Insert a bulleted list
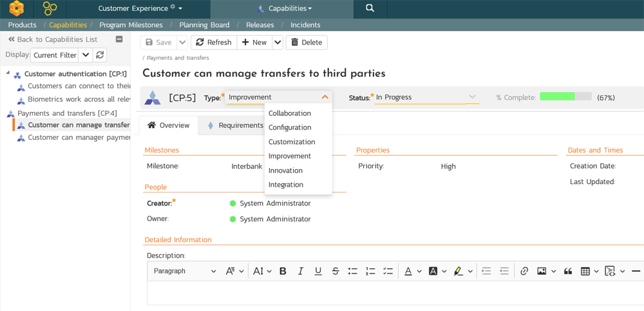This screenshot has width=644, height=311. coord(352,271)
